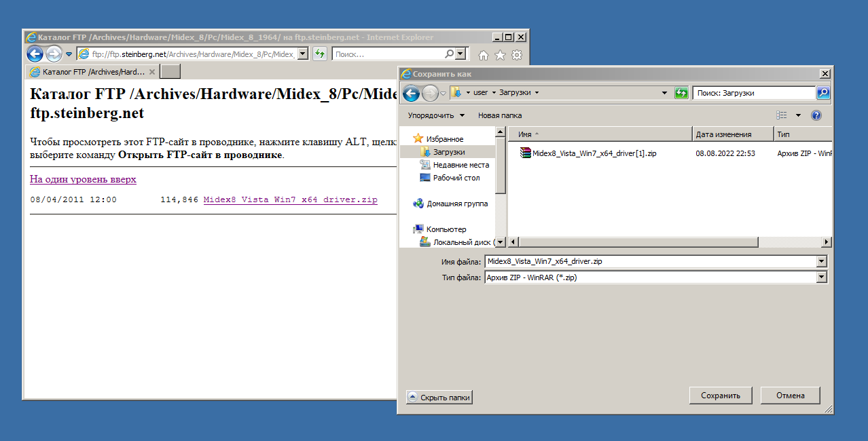Open search provider dropdown in browser
The image size is (868, 441).
(460, 54)
